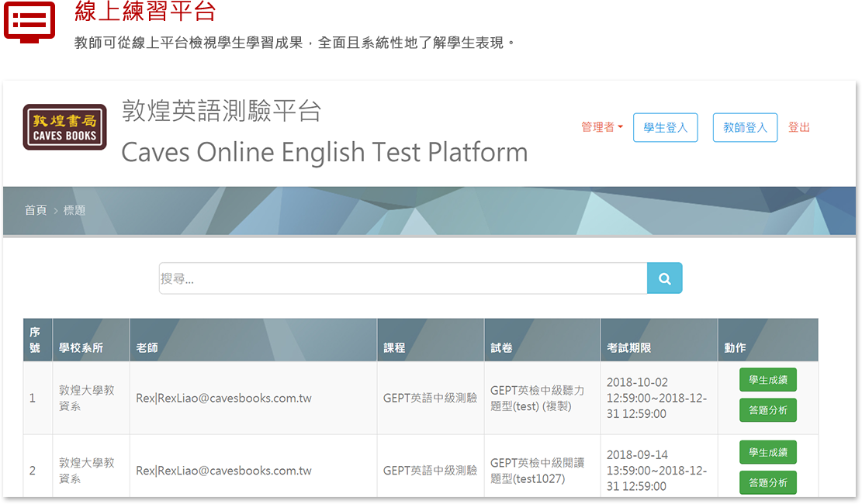Click the 線上練習平台 heading
Image resolution: width=862 pixels, height=504 pixels.
(x=145, y=11)
